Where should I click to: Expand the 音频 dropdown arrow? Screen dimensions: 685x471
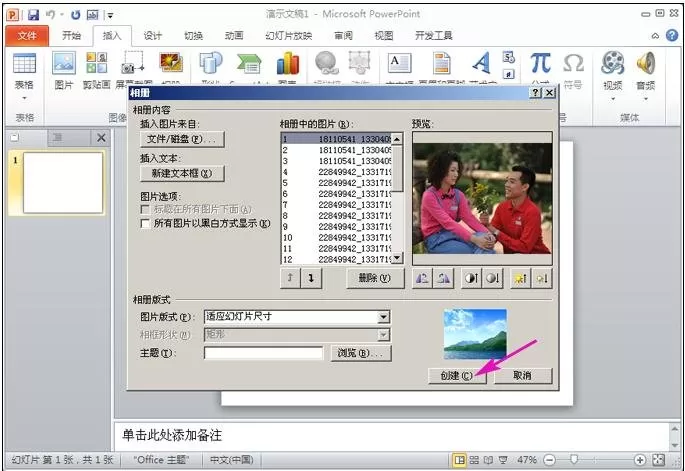click(x=646, y=99)
